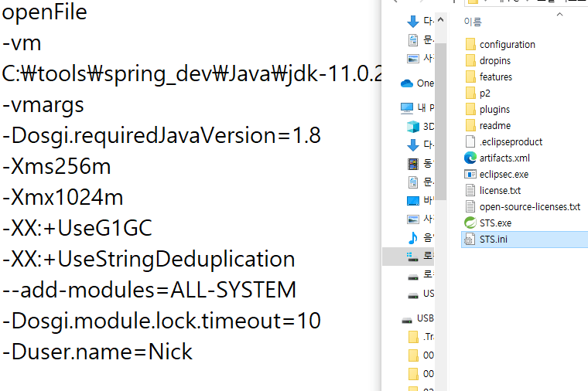588x391 pixels.
Task: Select the features folder icon
Action: [x=470, y=76]
